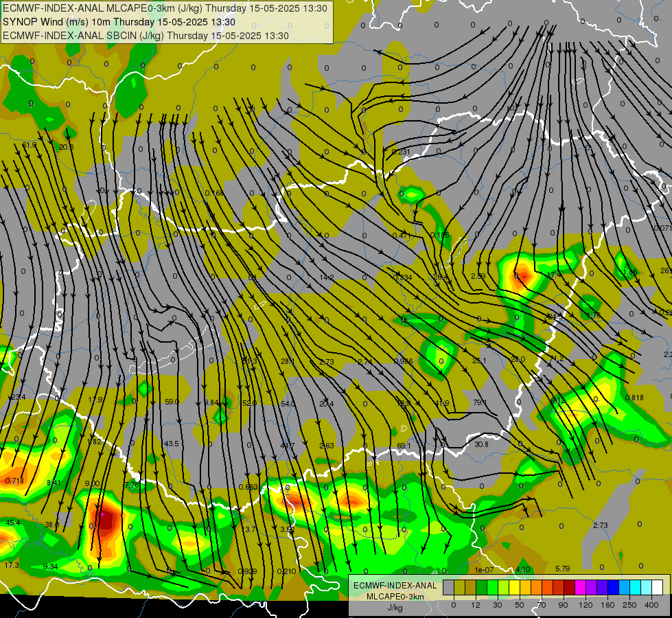
Task: Click the map value 41.9
Action: click(442, 403)
